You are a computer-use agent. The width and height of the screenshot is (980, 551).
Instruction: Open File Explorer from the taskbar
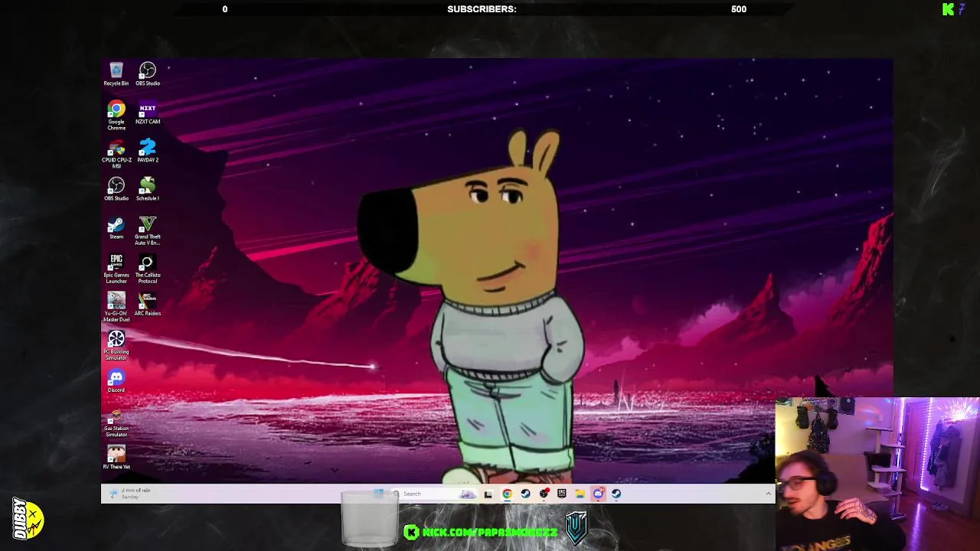580,494
